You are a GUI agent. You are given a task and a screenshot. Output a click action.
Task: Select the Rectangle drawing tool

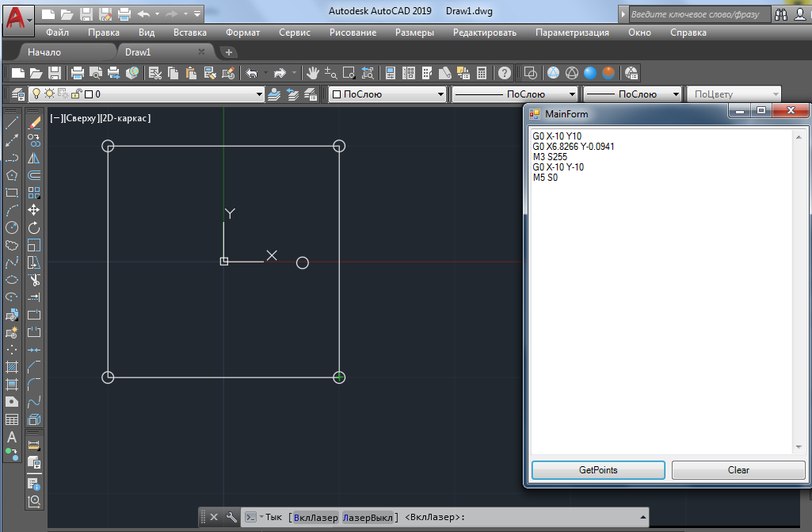point(11,193)
